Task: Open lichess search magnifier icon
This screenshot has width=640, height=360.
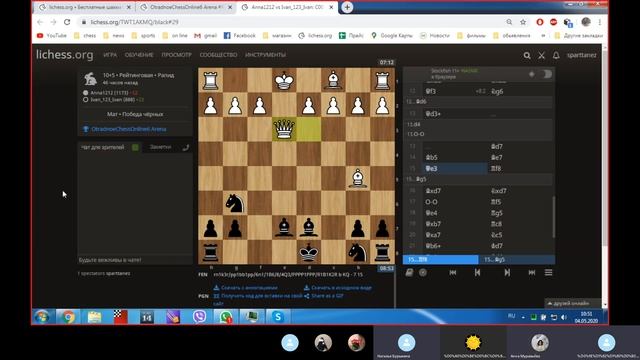Action: click(x=527, y=55)
